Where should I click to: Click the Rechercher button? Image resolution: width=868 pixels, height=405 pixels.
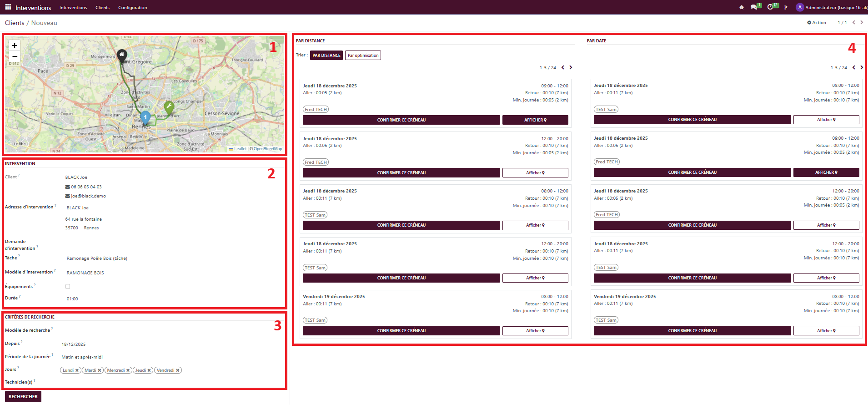tap(23, 396)
